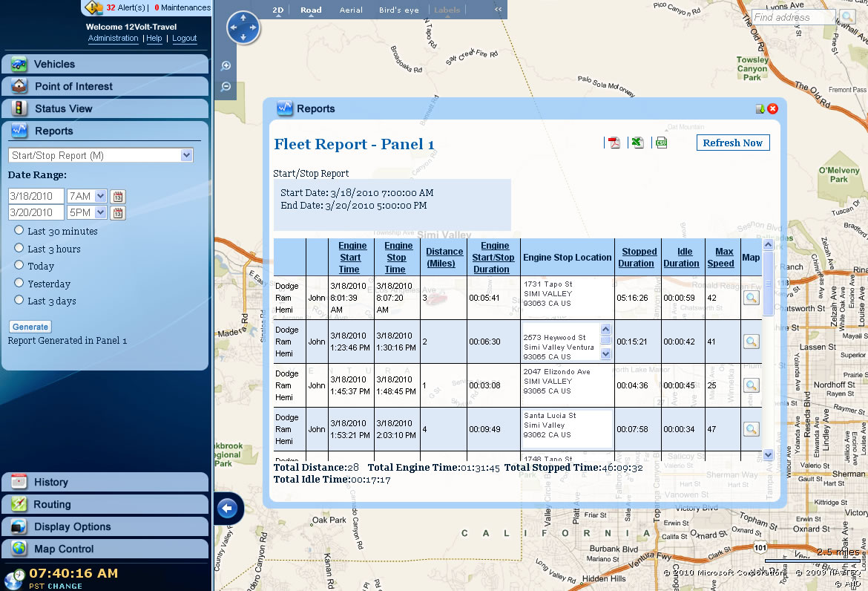Select the Today date range
This screenshot has width=868, height=591.
pyautogui.click(x=19, y=265)
